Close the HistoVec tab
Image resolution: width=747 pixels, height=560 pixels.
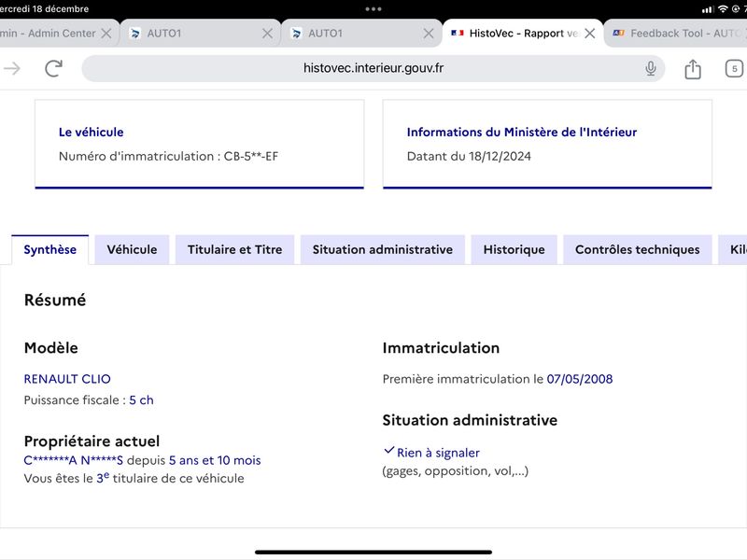point(590,34)
